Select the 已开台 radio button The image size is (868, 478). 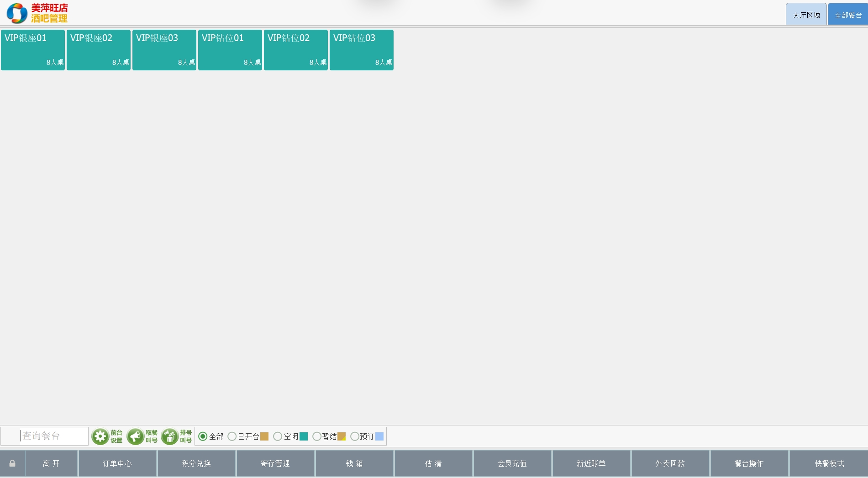pos(232,436)
